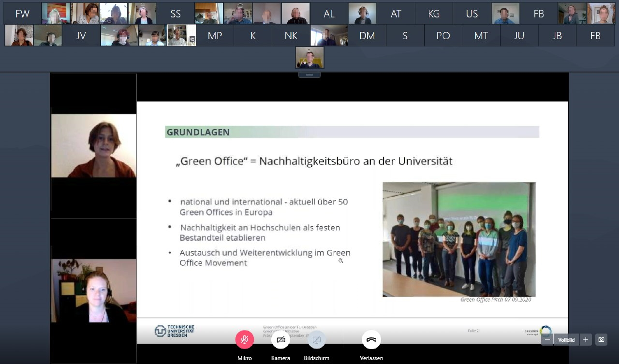The image size is (619, 364).
Task: Zoom in using the plus icon
Action: coord(585,340)
